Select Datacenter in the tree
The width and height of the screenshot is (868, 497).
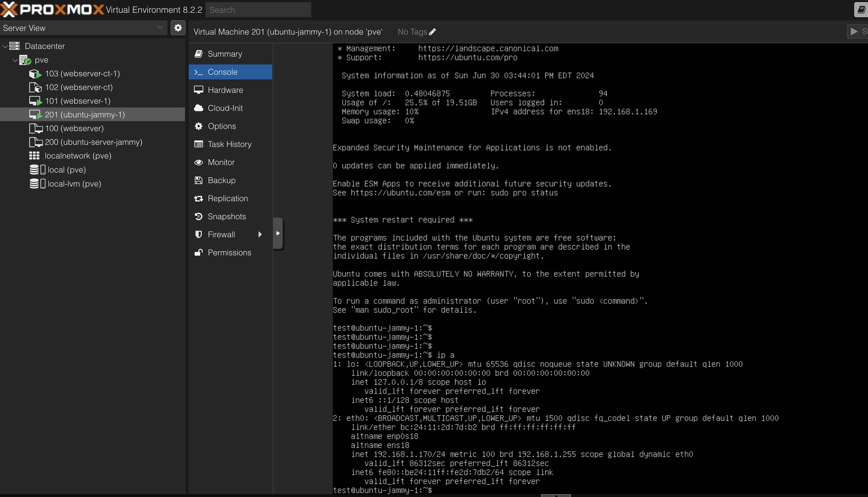(x=45, y=46)
